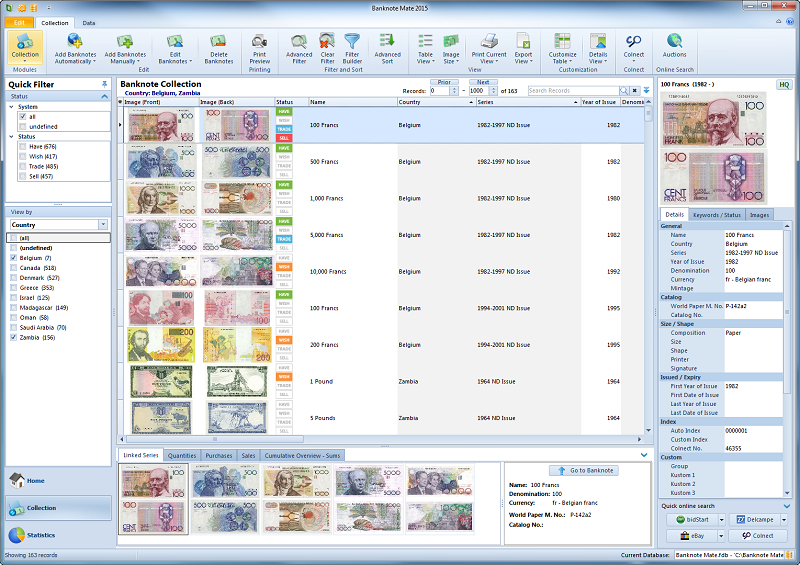Viewport: 800px width, 565px height.
Task: Open the View by Country dropdown
Action: coord(103,225)
